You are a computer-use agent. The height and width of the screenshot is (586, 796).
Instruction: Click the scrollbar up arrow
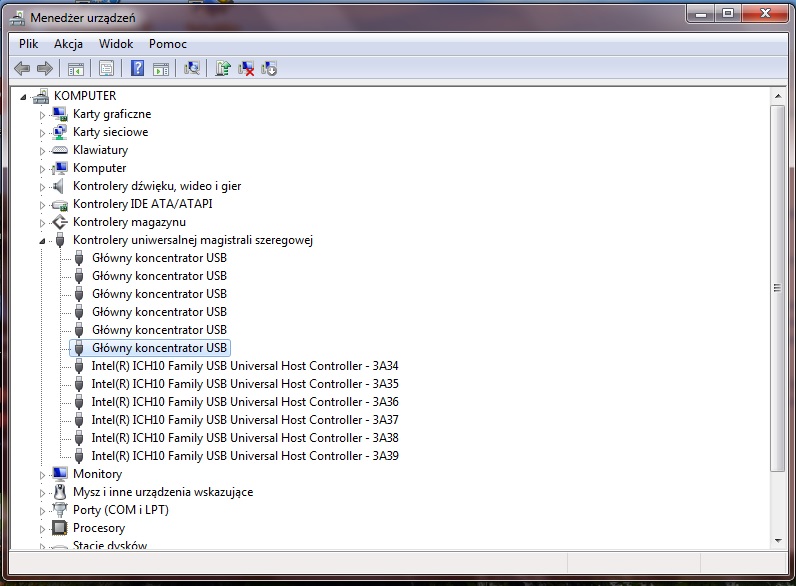click(x=778, y=96)
